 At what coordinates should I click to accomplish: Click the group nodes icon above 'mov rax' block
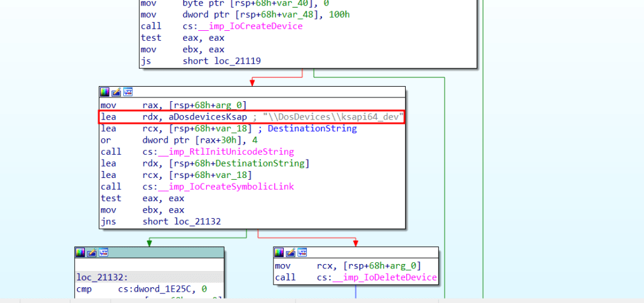click(128, 92)
